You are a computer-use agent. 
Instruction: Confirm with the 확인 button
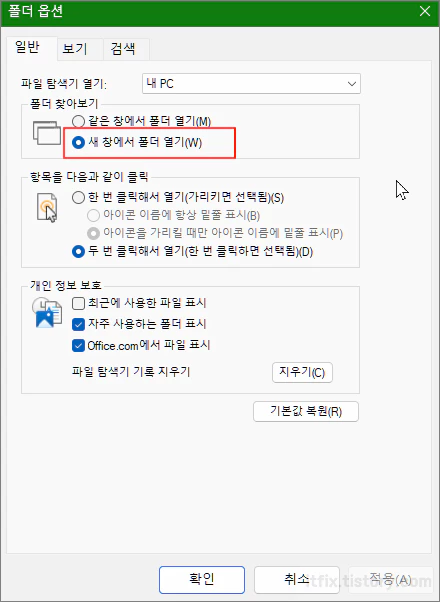coord(202,580)
